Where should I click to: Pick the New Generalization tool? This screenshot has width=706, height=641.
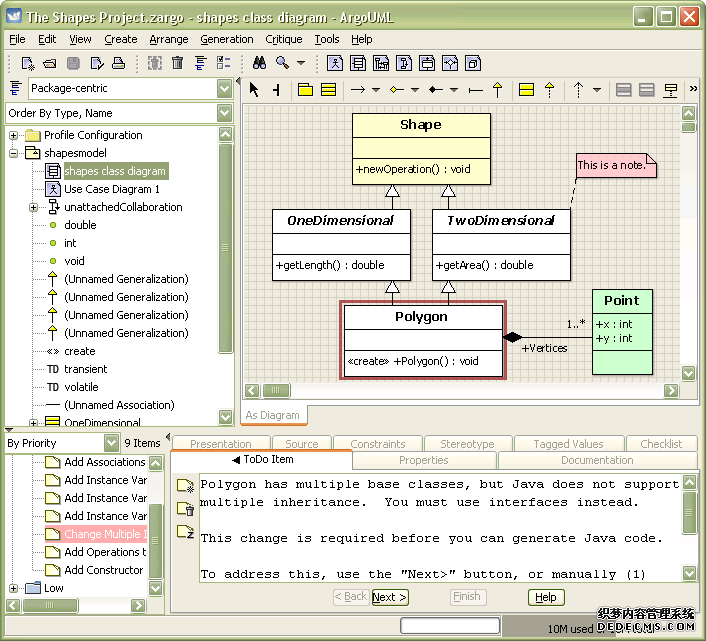498,90
